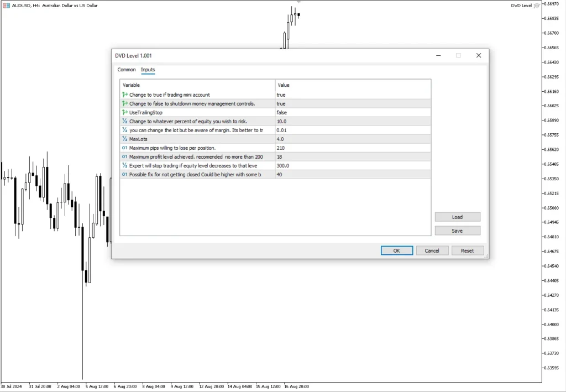Viewport: 566px width, 392px height.
Task: Select the Inputs tab
Action: [x=148, y=70]
